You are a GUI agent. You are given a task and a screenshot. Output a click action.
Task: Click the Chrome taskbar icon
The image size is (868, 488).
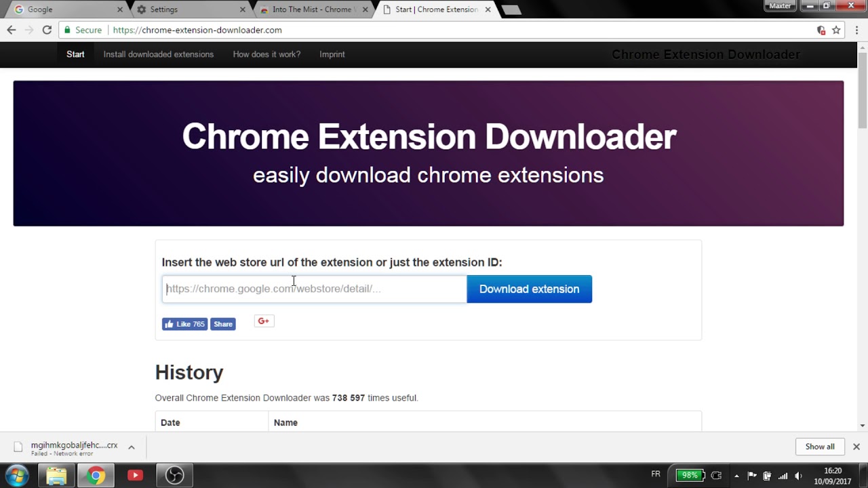(96, 475)
